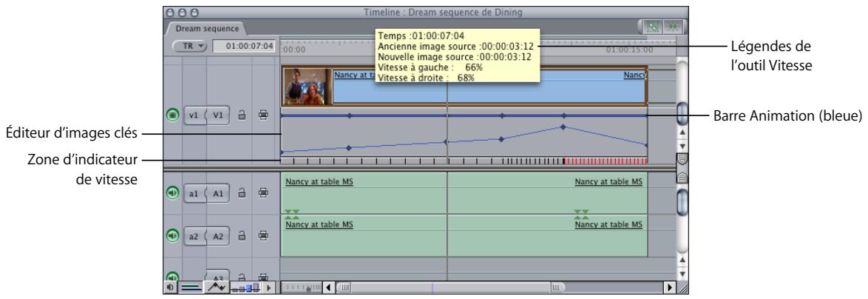The height and width of the screenshot is (299, 868).
Task: Toggle Clip Overlays control
Action: coord(191,287)
